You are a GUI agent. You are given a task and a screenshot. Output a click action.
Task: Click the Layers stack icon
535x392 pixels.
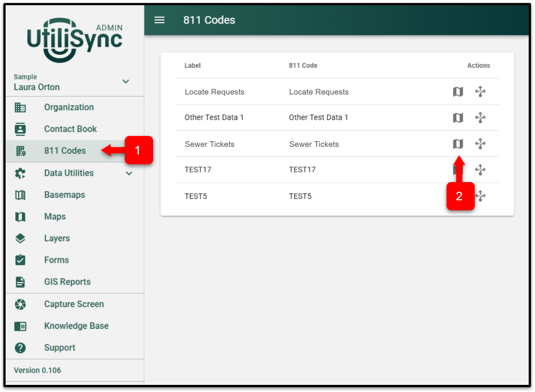pos(20,238)
